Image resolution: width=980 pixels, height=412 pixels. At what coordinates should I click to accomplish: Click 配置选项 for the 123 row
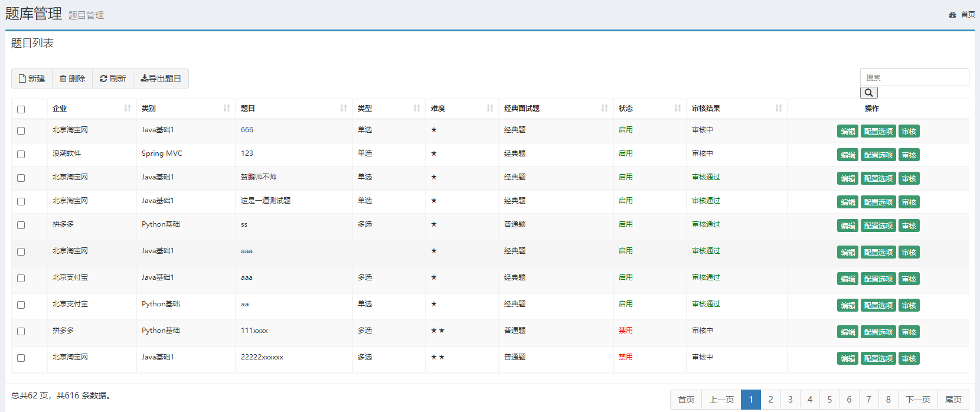click(878, 155)
